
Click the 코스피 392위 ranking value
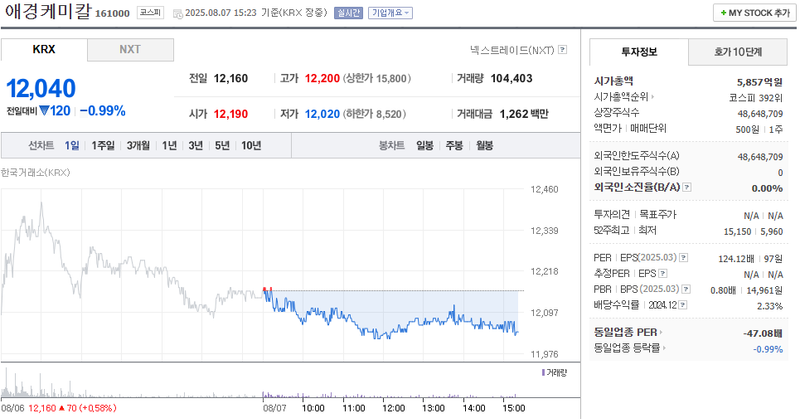[756, 97]
